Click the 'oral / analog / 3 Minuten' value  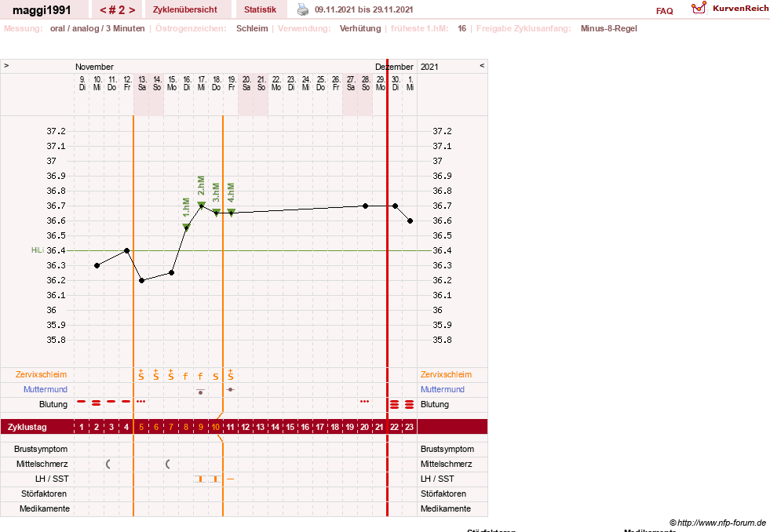[x=97, y=28]
